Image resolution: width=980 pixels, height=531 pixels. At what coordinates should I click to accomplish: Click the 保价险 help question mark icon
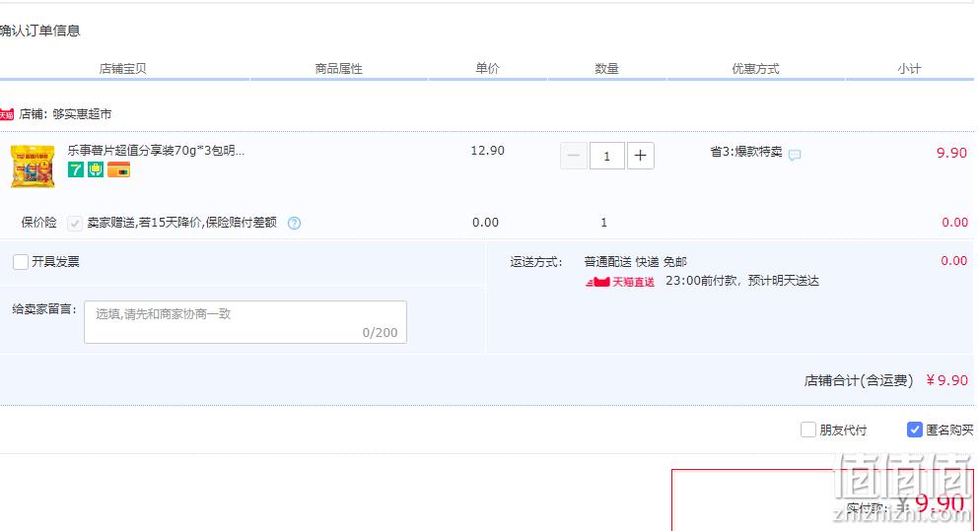pos(294,223)
